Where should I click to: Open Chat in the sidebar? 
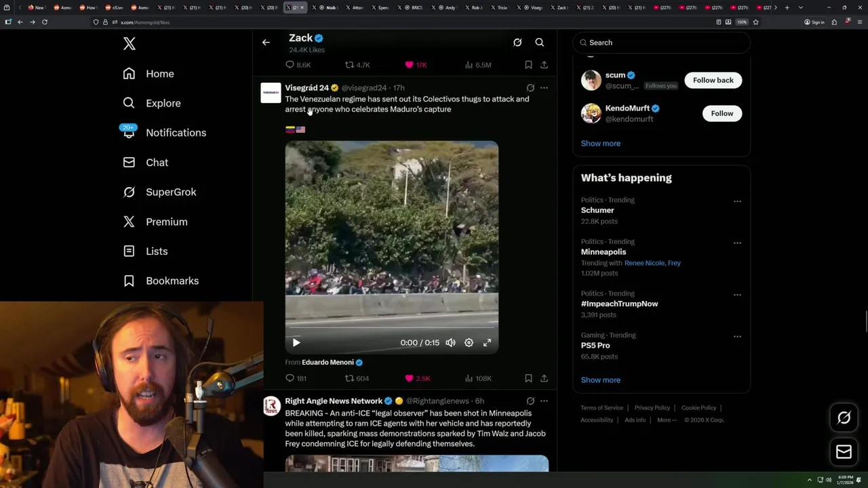(x=146, y=163)
